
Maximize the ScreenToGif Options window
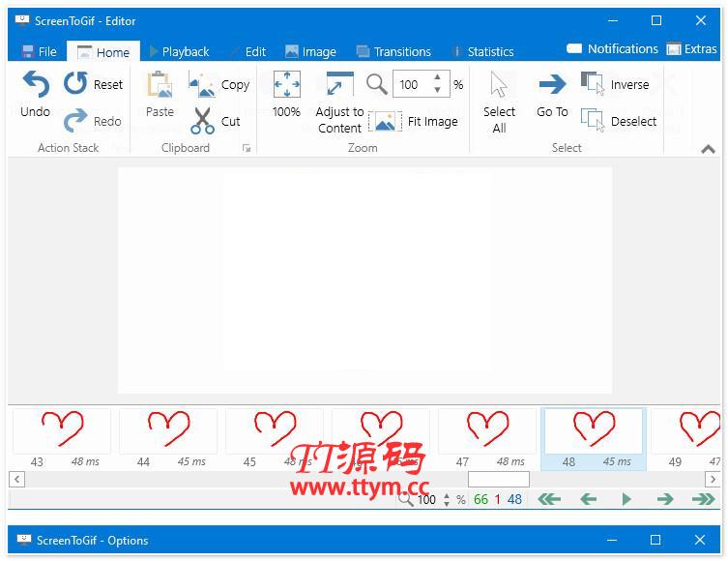pos(655,540)
